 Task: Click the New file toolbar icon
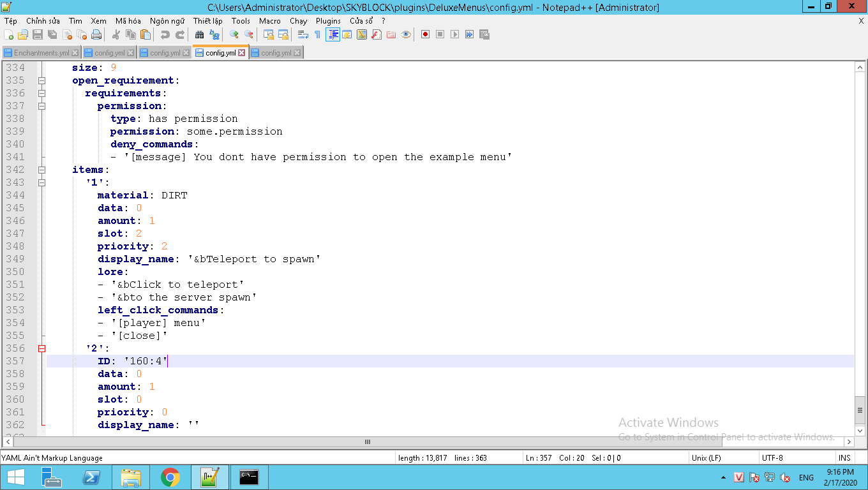tap(9, 34)
